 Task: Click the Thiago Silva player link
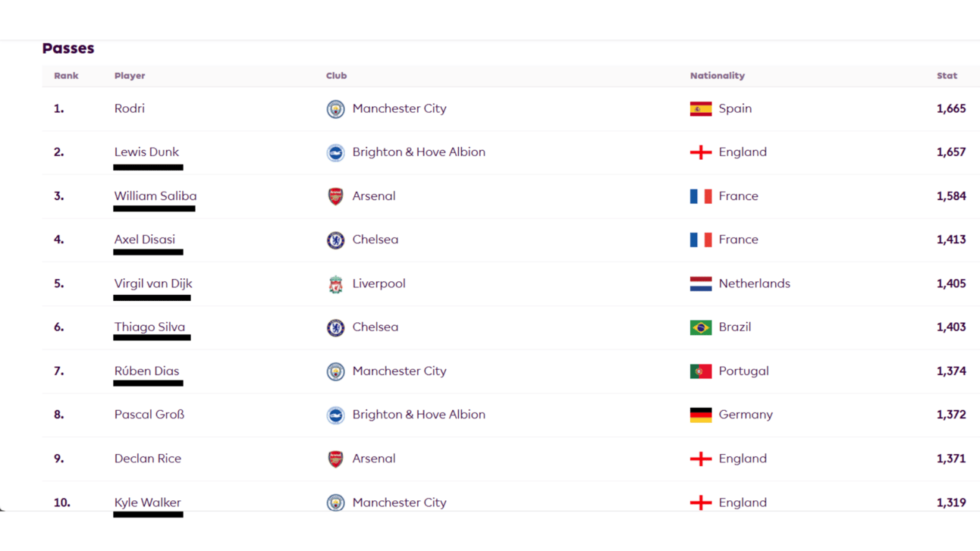point(149,327)
